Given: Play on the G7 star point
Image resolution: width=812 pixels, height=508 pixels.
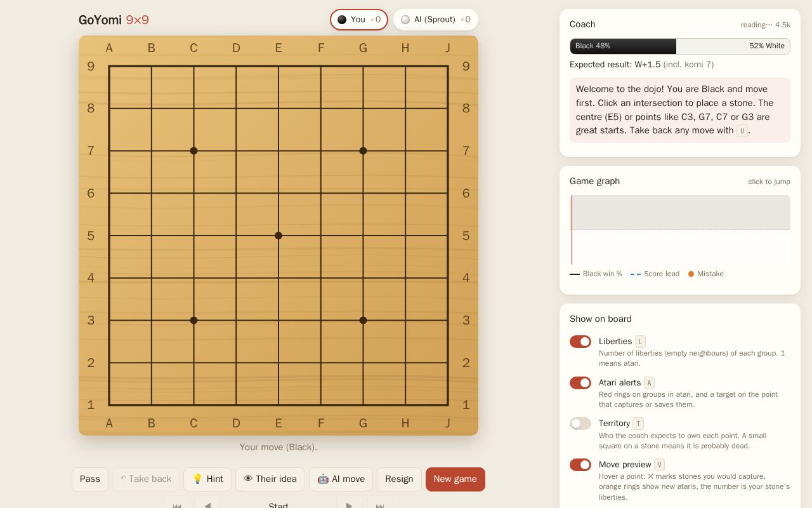Looking at the screenshot, I should click(x=363, y=150).
